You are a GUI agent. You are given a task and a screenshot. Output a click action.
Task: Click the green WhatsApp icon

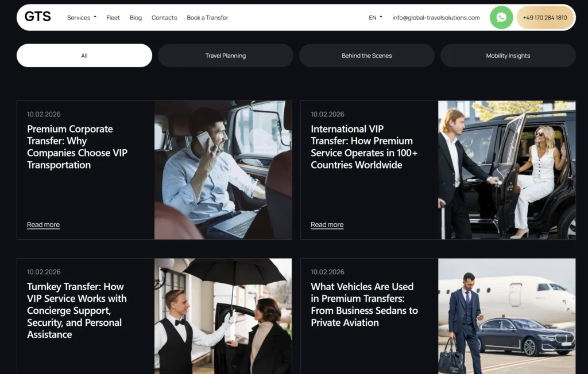[x=501, y=18]
